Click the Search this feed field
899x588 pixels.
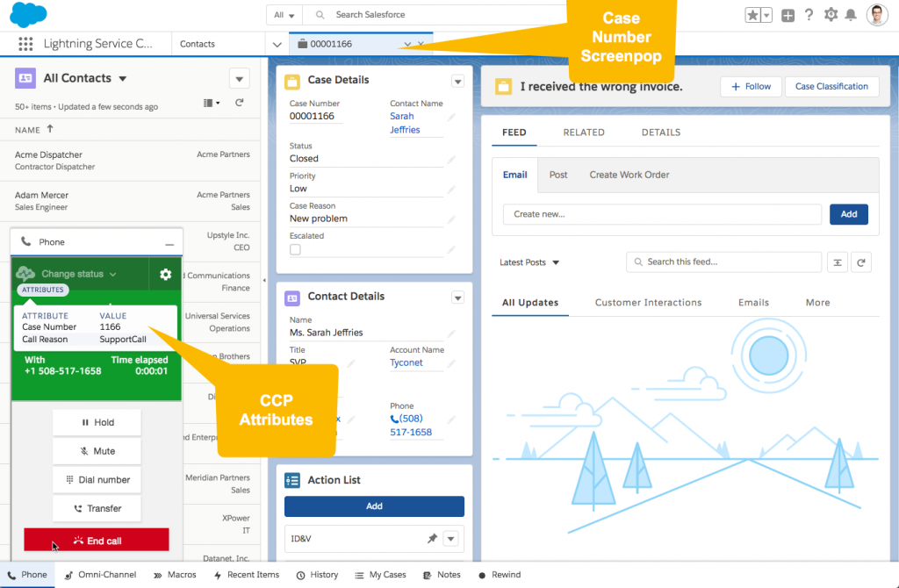coord(723,262)
